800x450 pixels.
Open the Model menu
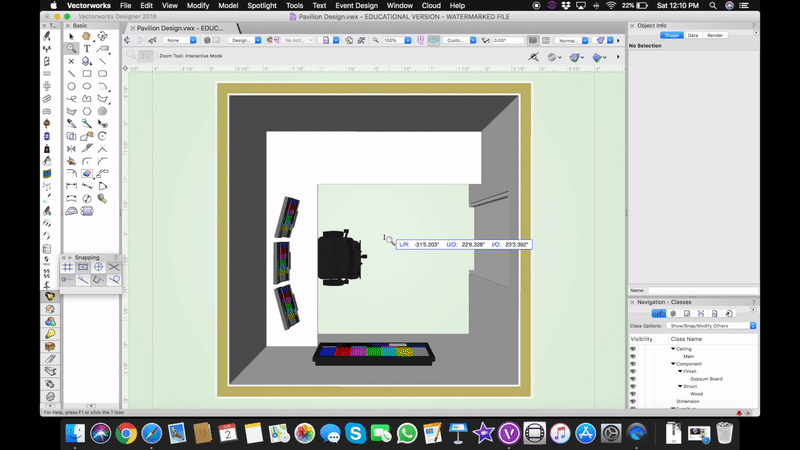point(228,6)
